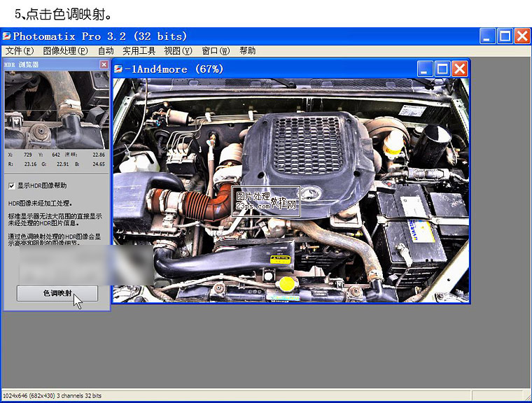Close the HDR 浏览器 panel
Image resolution: width=532 pixels, height=403 pixels.
104,64
